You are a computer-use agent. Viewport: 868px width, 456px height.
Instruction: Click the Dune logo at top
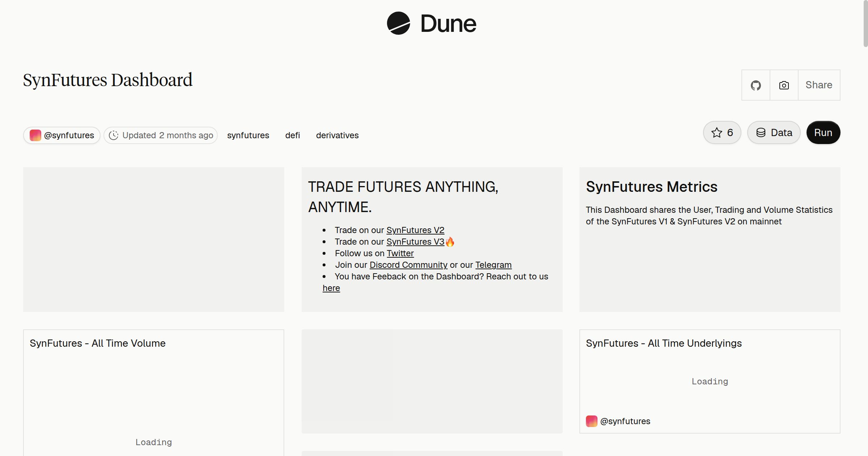click(431, 23)
